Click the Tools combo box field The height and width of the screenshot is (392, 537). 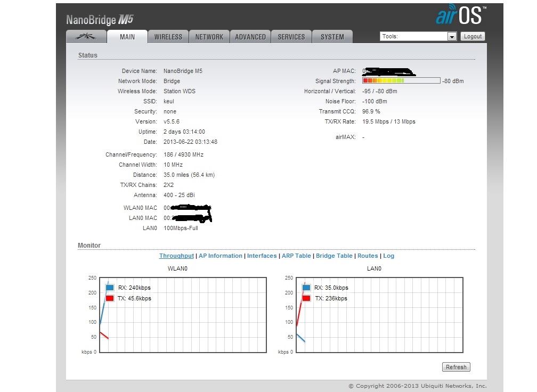[x=418, y=36]
